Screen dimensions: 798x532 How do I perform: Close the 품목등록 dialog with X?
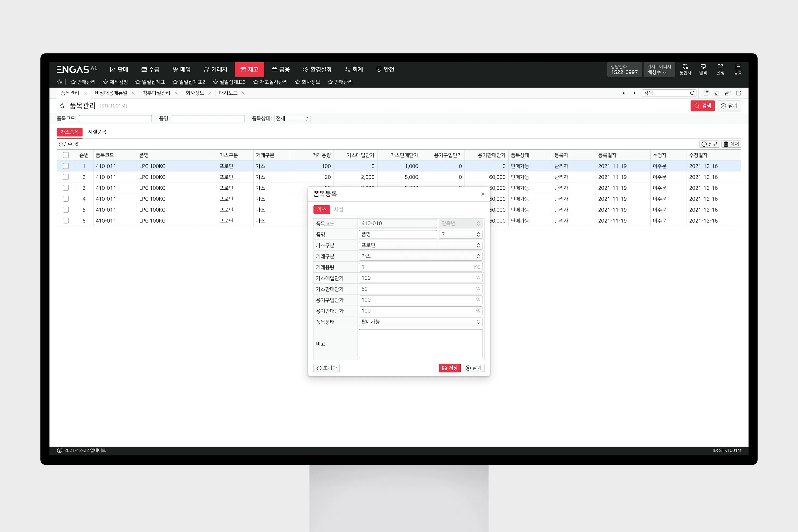483,194
